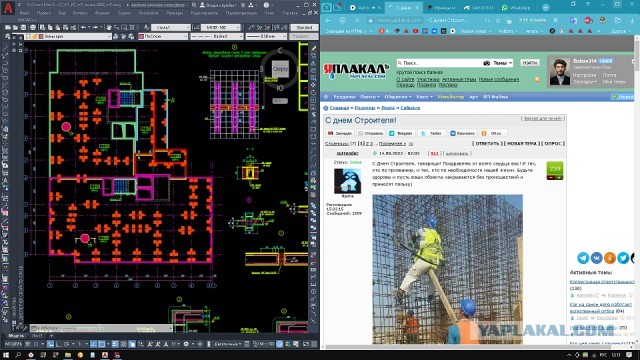The width and height of the screenshot is (640, 360).
Task: Click НОВАЯ ТЕМА link
Action: (x=522, y=144)
